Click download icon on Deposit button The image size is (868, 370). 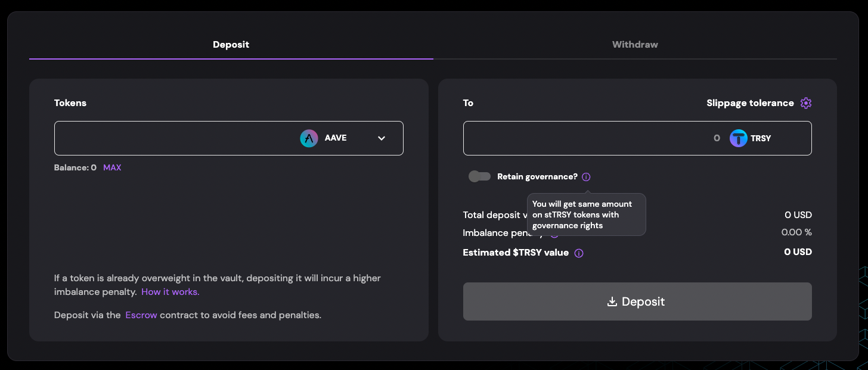coord(612,301)
